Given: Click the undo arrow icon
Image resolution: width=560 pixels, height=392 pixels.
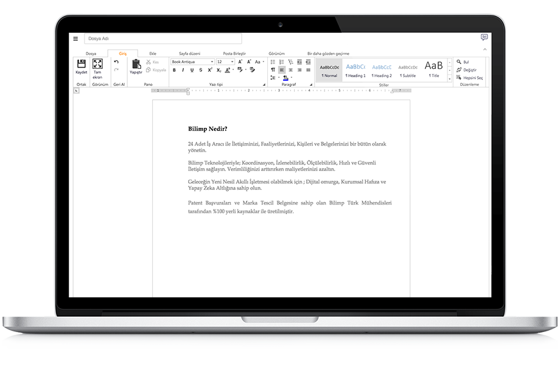Looking at the screenshot, I should (x=116, y=62).
